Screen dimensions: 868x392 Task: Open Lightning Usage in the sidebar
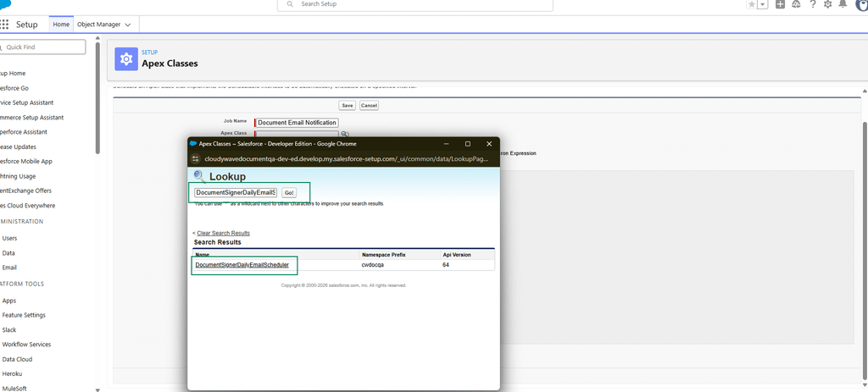18,176
